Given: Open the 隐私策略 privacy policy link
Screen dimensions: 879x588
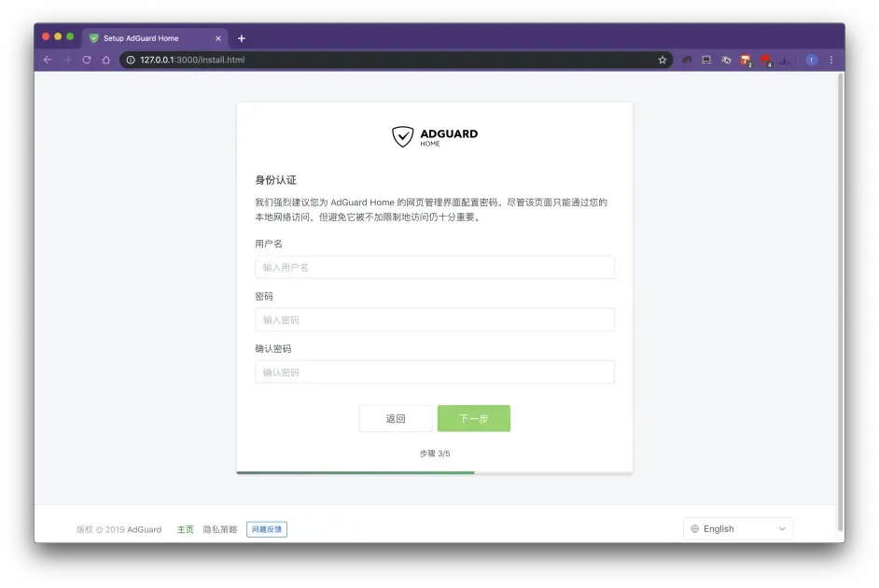Looking at the screenshot, I should coord(220,529).
